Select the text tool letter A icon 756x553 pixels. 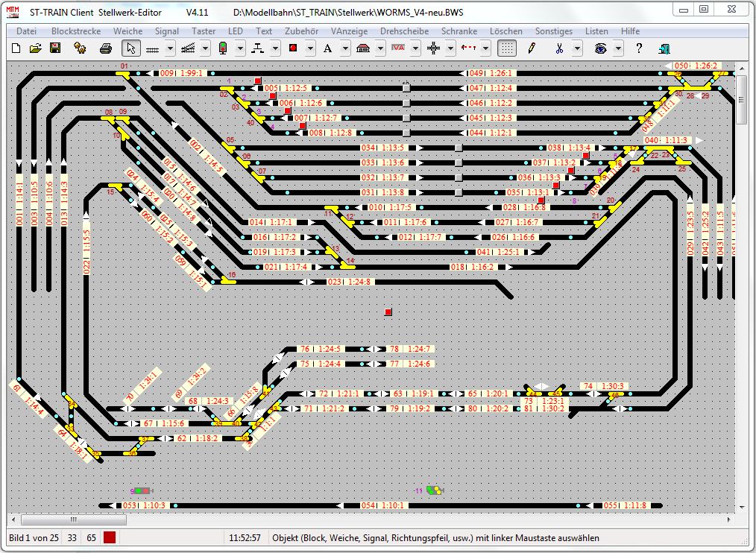[x=327, y=48]
